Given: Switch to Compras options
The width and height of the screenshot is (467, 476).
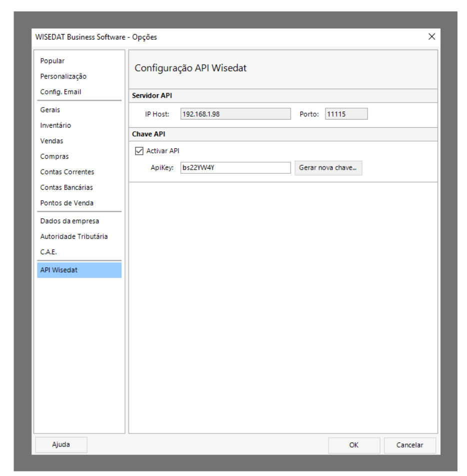Looking at the screenshot, I should [54, 157].
